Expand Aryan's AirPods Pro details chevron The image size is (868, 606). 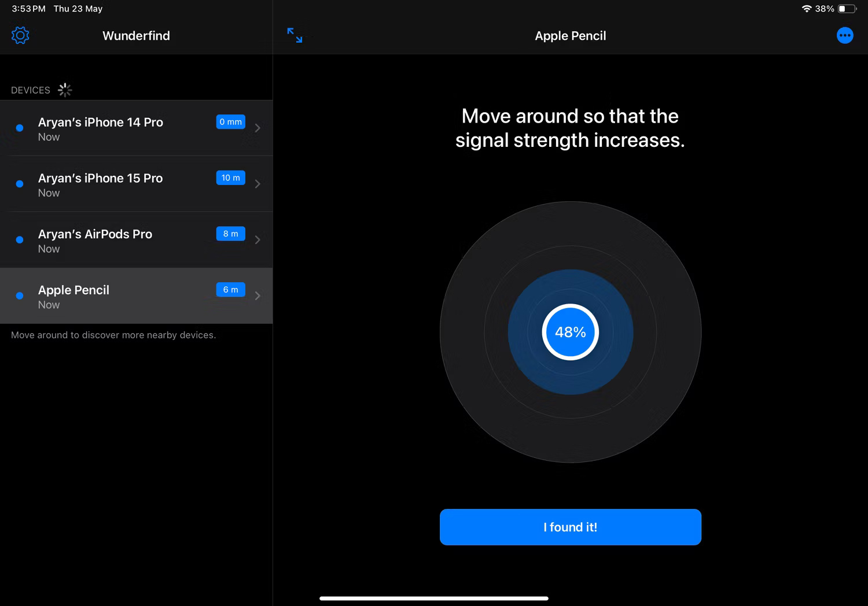[x=258, y=239]
